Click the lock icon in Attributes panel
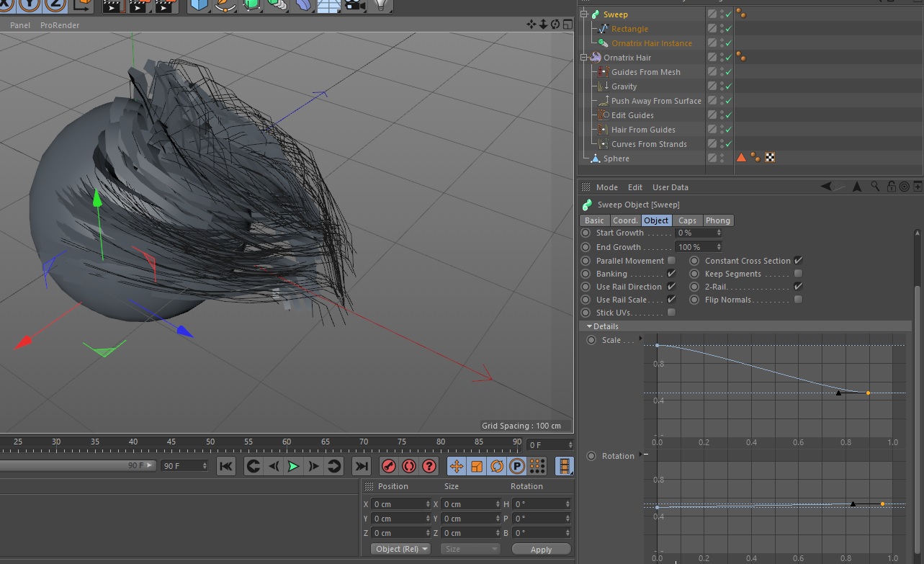Image resolution: width=924 pixels, height=564 pixels. (891, 187)
